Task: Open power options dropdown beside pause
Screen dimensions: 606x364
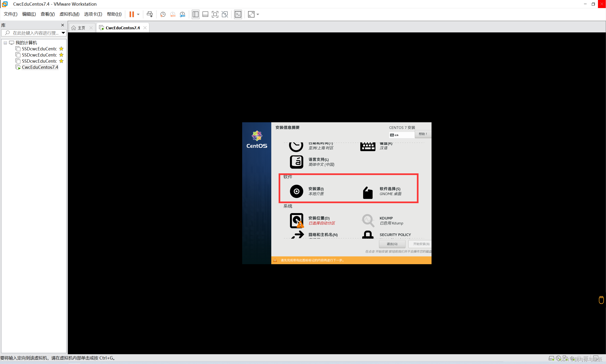Action: click(x=138, y=14)
